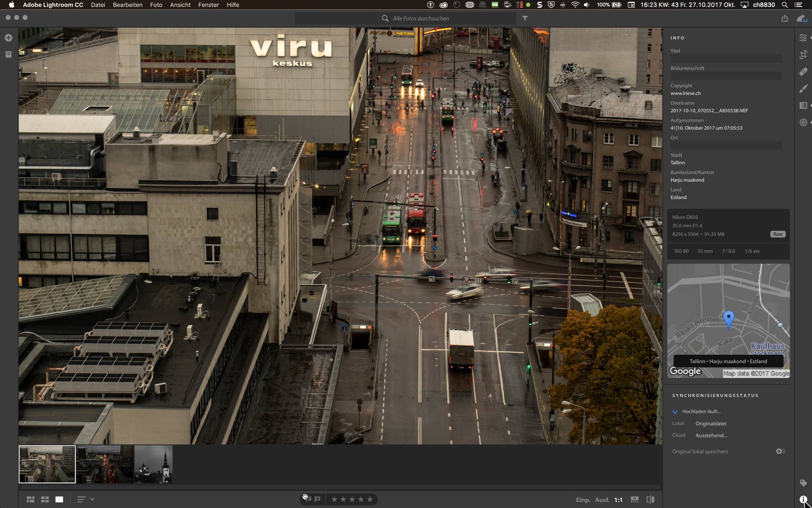Open the sort order dropdown
Viewport: 812px width, 508px height.
point(85,500)
